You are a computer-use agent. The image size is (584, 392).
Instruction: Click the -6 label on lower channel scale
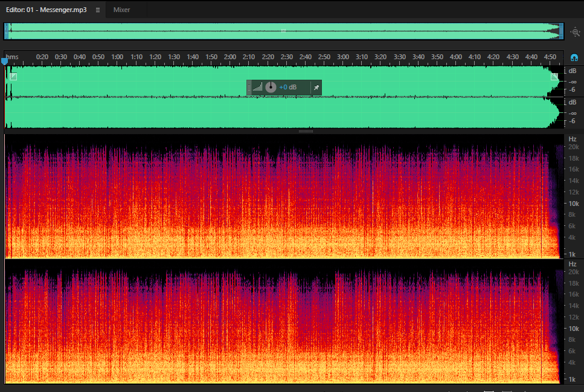tap(572, 121)
